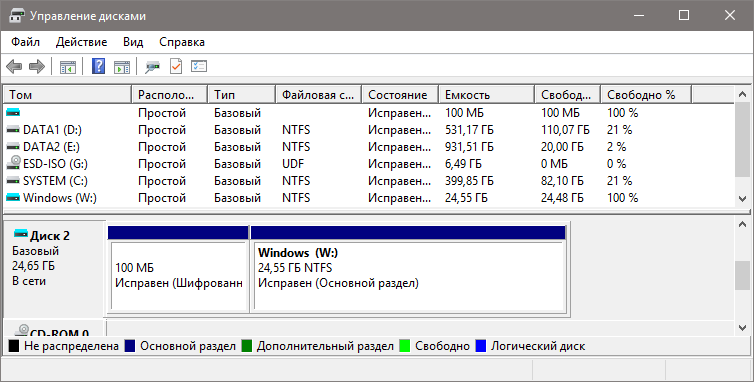754x382 pixels.
Task: Sort by the Тип column header
Action: point(242,95)
